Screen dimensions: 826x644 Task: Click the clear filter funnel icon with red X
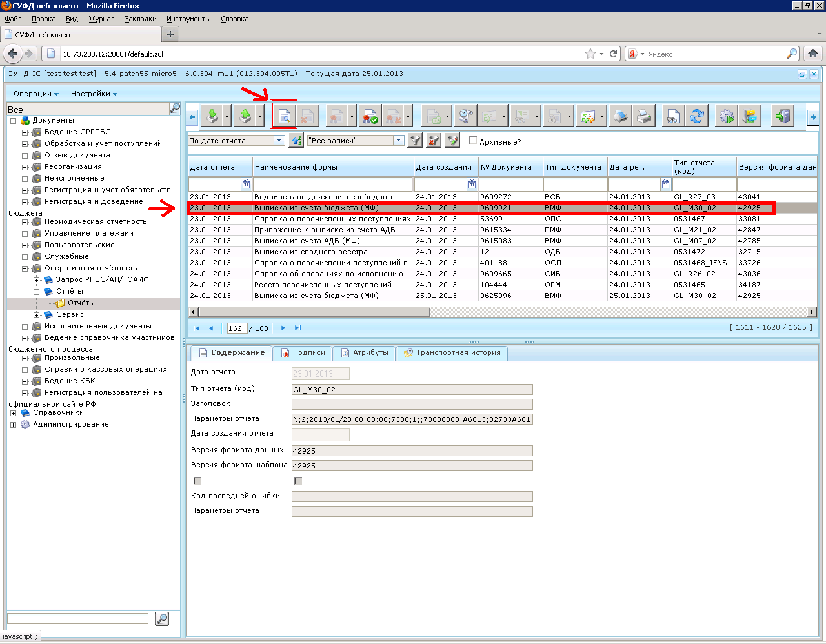click(434, 140)
